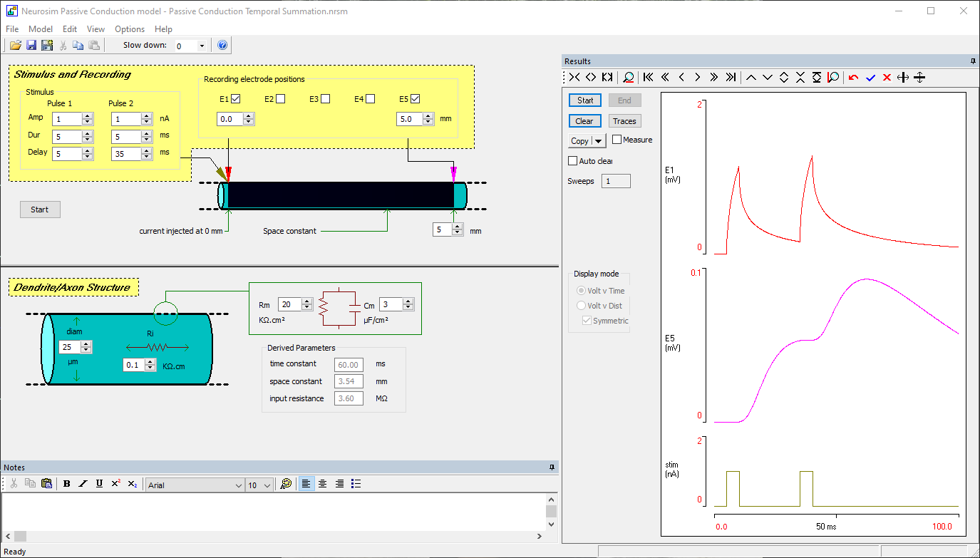
Task: Expand the Copy button dropdown in Results panel
Action: tap(597, 140)
